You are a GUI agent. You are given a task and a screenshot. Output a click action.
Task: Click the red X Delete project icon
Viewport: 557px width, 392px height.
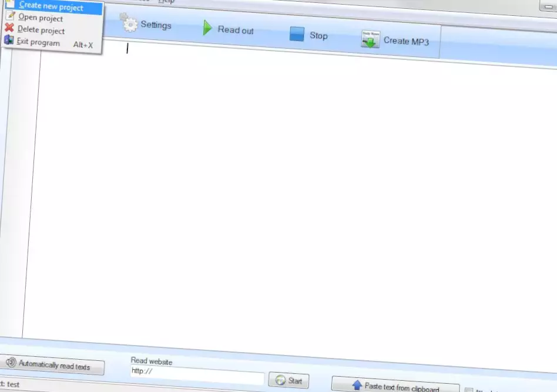tap(9, 28)
